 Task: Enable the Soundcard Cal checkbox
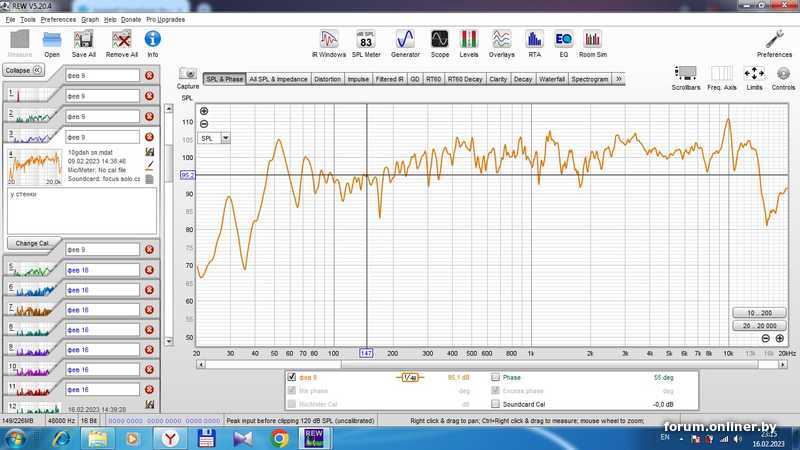[x=496, y=404]
